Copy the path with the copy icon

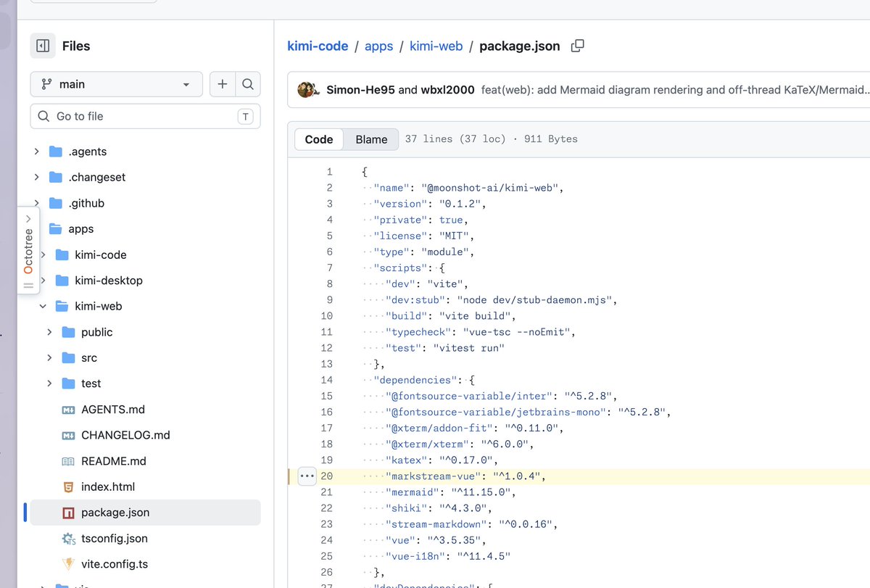(577, 46)
